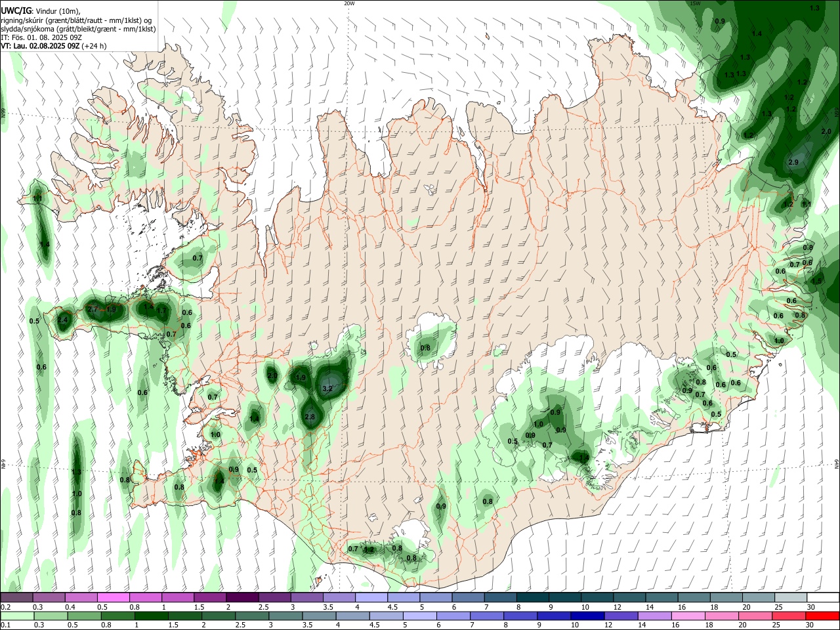Select the 2.9 value in the northeast rain band
Screen dimensions: 840x630
[793, 162]
